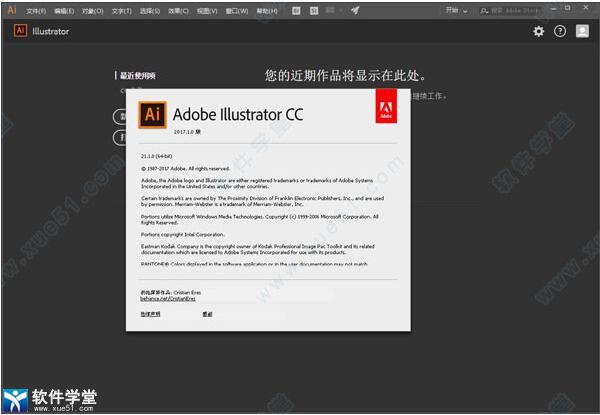
Task: Open the 对象(O) menu
Action: click(x=93, y=11)
